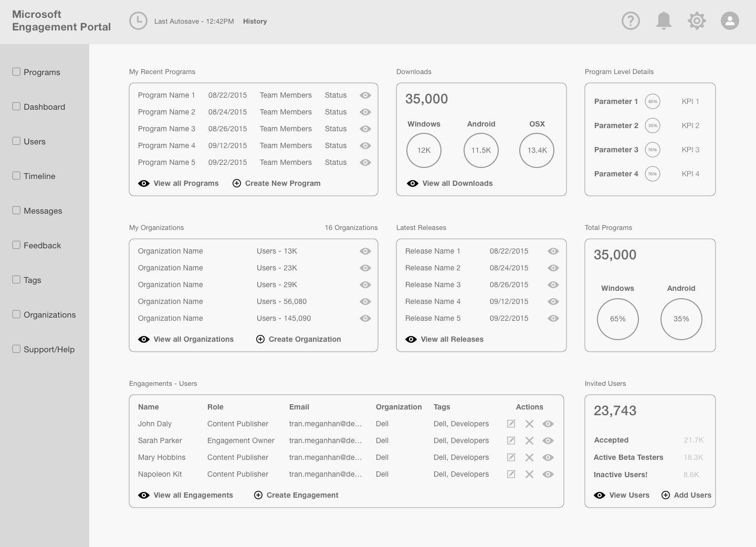View Release Name 1 eye icon
The width and height of the screenshot is (756, 547).
click(553, 251)
